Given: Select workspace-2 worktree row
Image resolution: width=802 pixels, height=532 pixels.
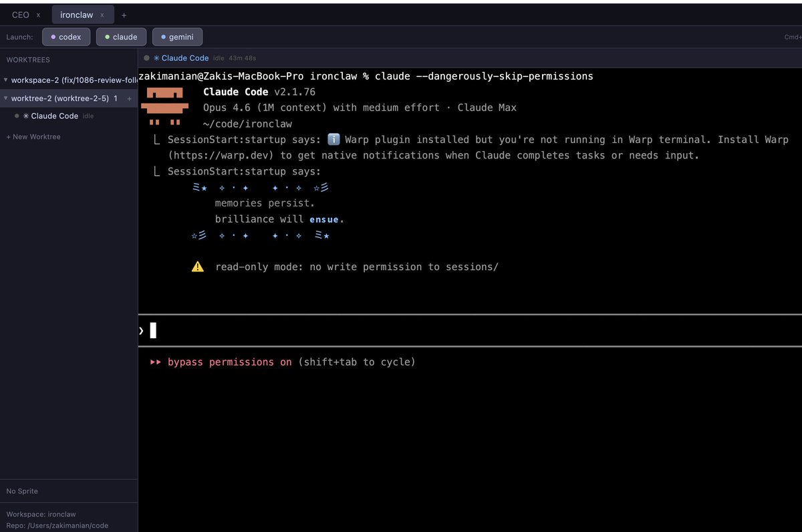Looking at the screenshot, I should (x=69, y=80).
